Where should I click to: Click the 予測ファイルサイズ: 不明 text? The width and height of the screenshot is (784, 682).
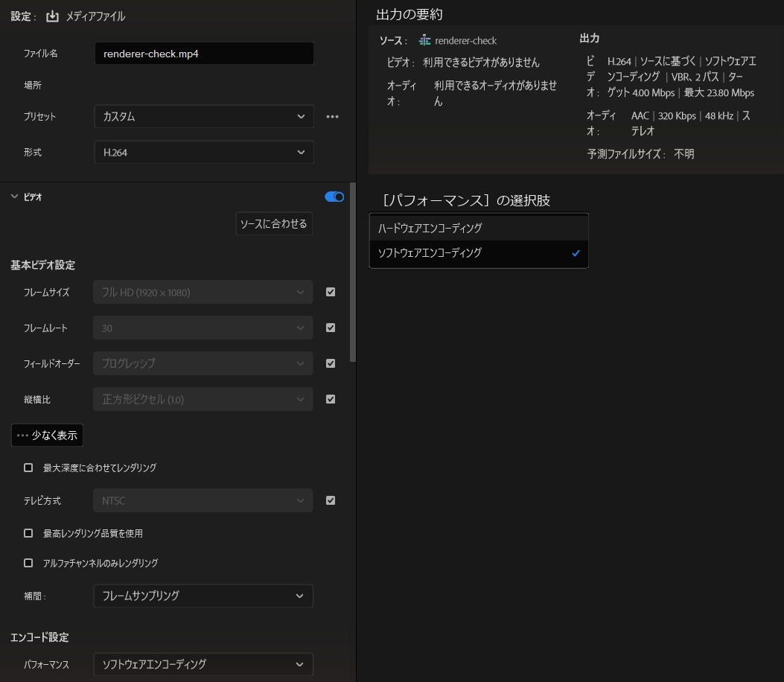[640, 154]
